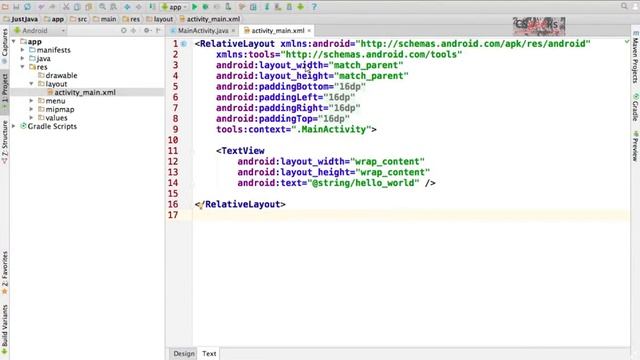
Task: Collapse the app tree node
Action: pos(14,42)
